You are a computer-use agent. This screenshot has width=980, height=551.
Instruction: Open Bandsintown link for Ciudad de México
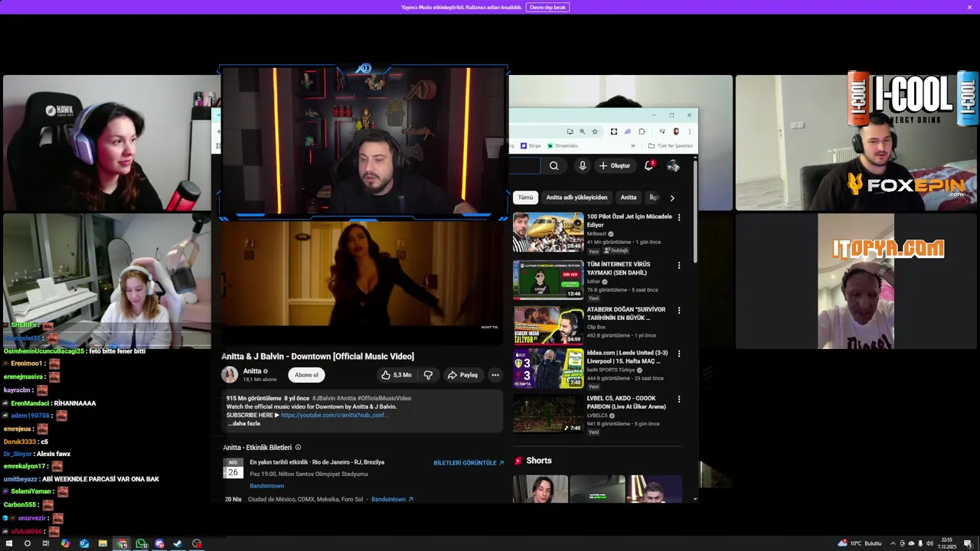392,499
